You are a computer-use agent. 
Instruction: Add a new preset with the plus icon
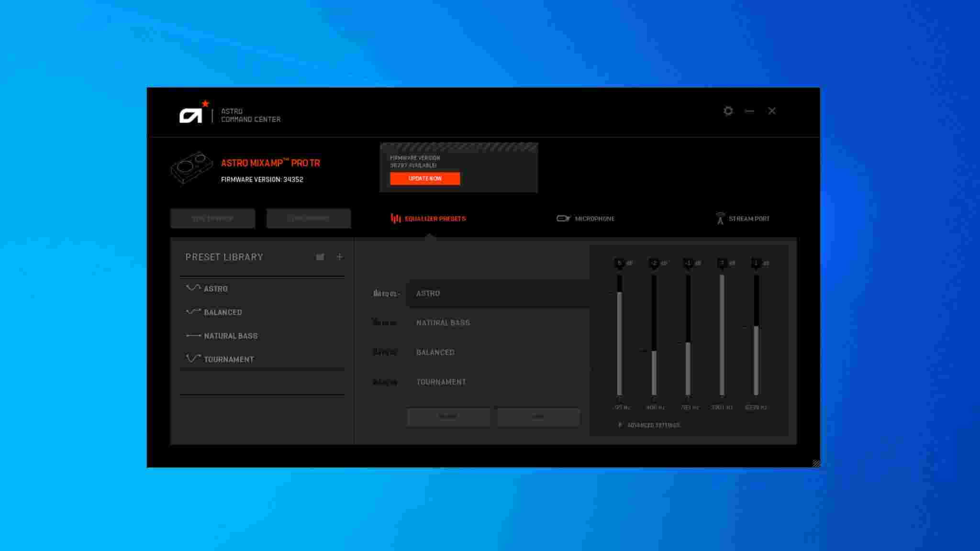(340, 257)
